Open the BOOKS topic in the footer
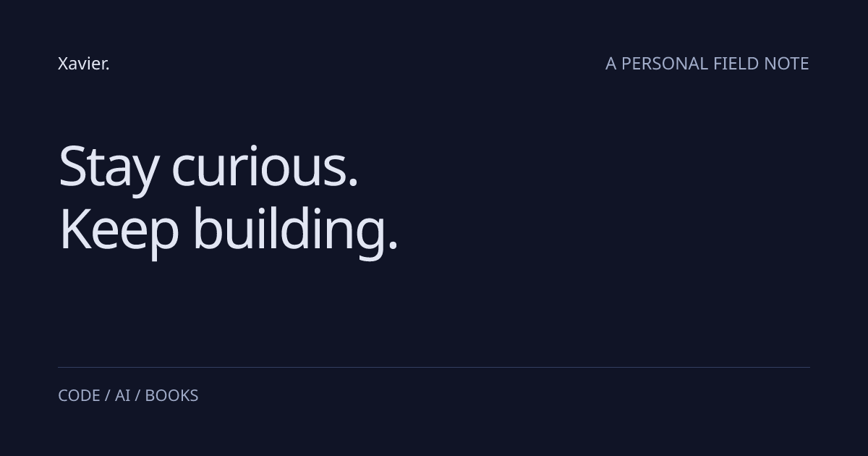The image size is (868, 456). [x=171, y=396]
